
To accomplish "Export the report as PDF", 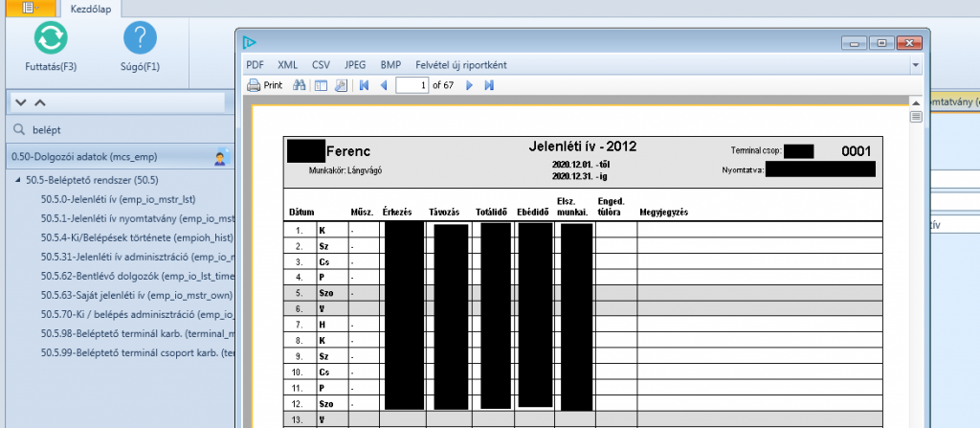I will pyautogui.click(x=255, y=65).
